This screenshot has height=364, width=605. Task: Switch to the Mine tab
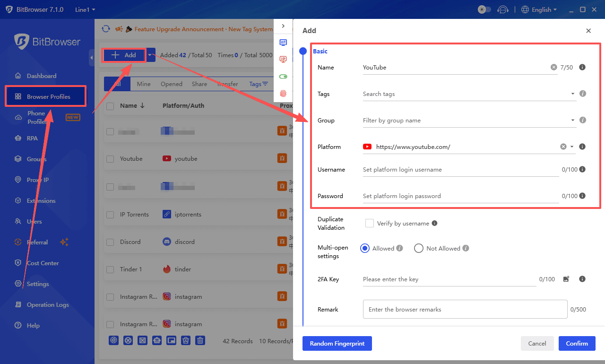point(143,84)
